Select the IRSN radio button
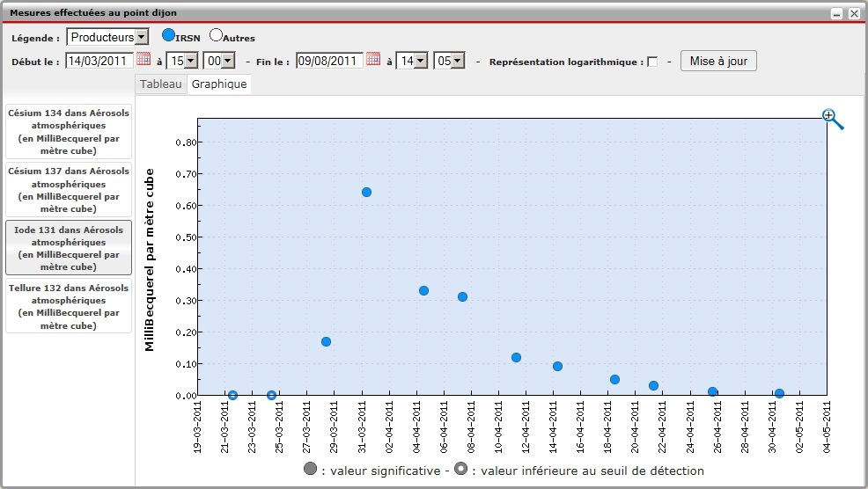Screen dimensions: 868x489 [168, 35]
